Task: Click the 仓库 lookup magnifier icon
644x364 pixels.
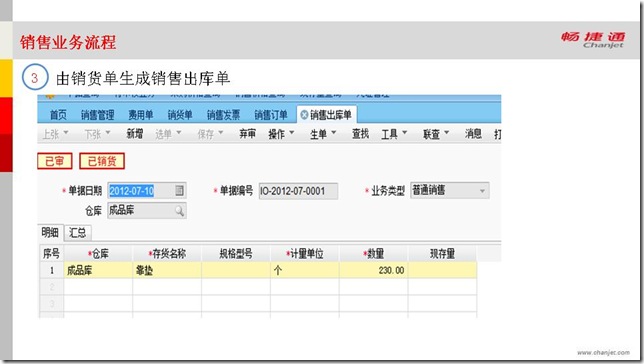Action: tap(179, 211)
